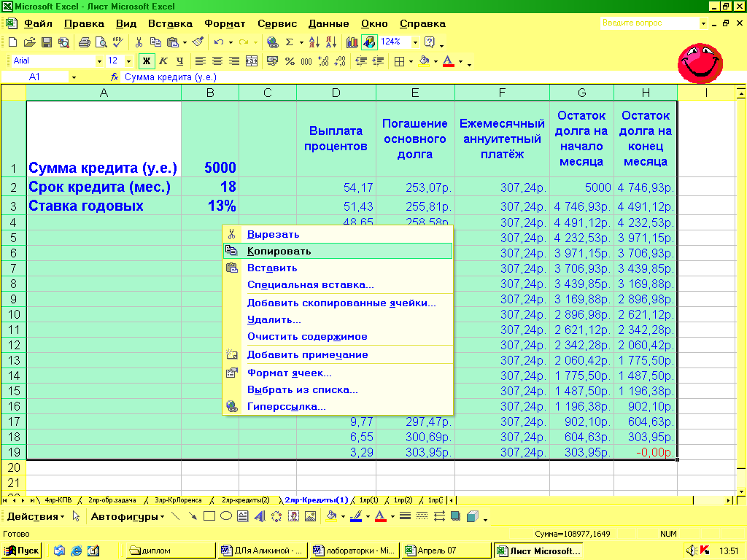The image size is (747, 560).
Task: Switch to sheet tab 2лр-кредиты(2)
Action: 245,500
